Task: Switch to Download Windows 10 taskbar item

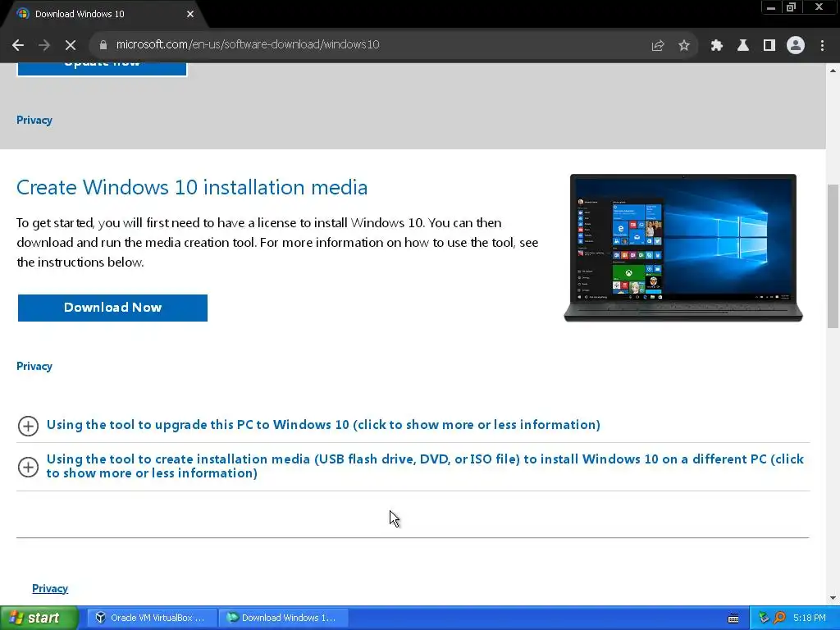Action: click(284, 618)
